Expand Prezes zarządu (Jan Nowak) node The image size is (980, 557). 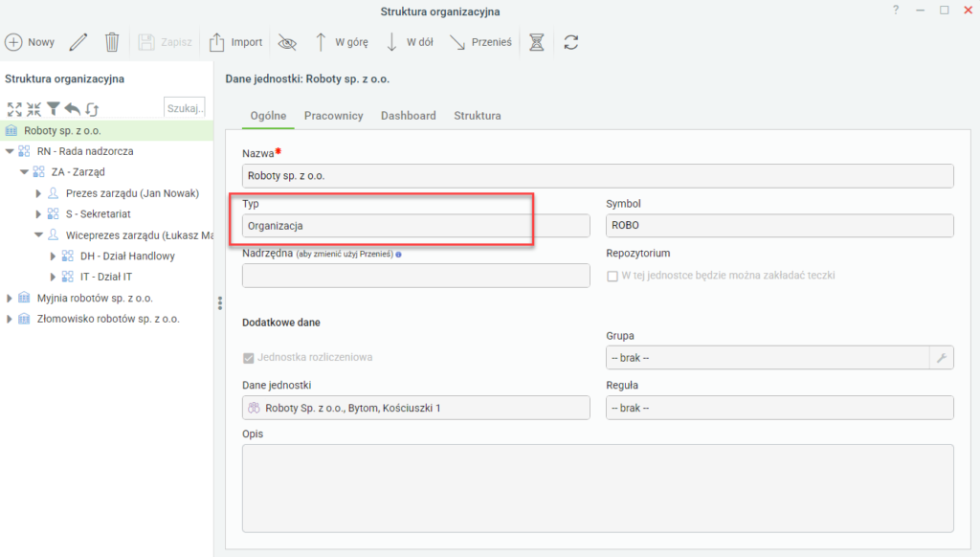click(38, 193)
